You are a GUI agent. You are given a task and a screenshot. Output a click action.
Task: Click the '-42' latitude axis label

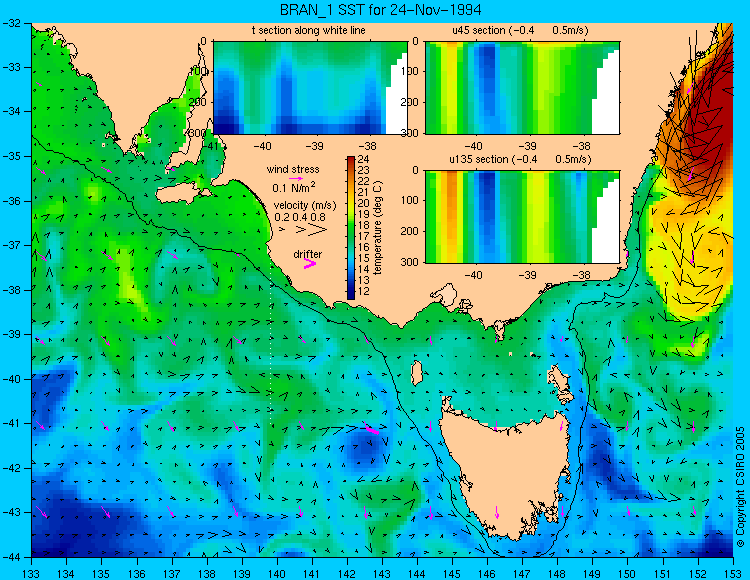point(12,468)
